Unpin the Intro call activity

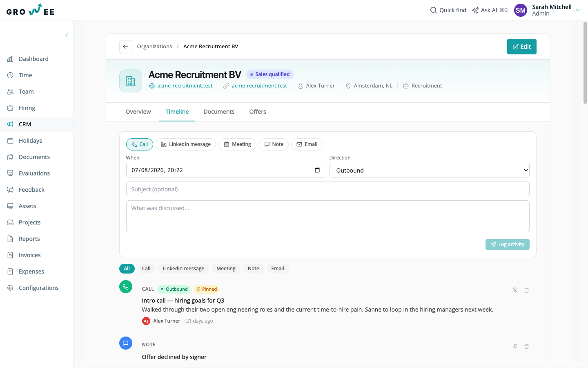[x=515, y=290]
